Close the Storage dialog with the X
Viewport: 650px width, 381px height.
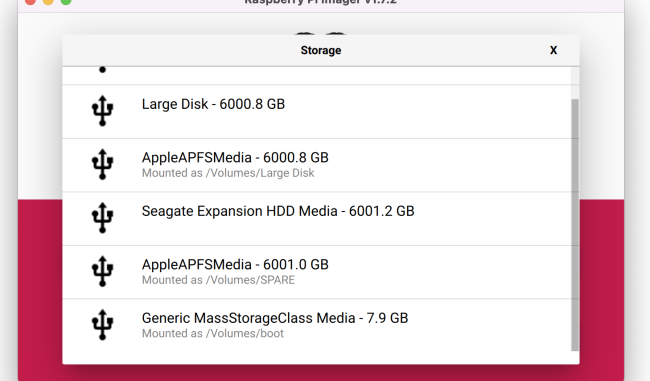(x=553, y=50)
